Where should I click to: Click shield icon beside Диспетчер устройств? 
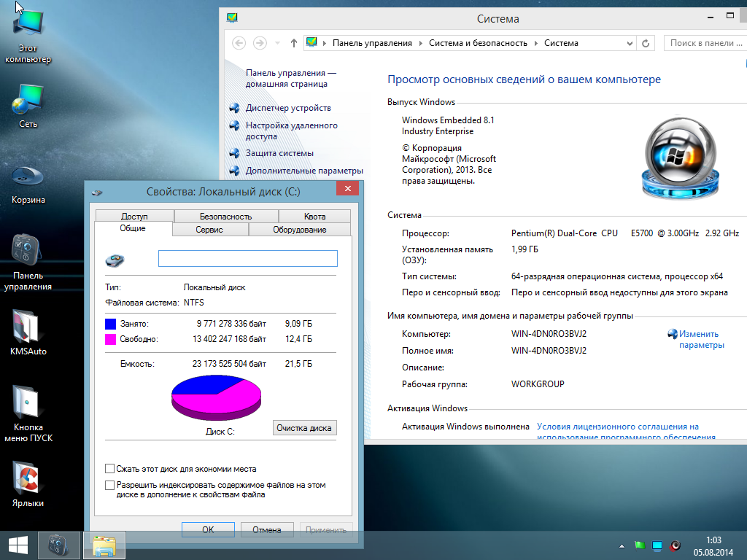[x=234, y=108]
